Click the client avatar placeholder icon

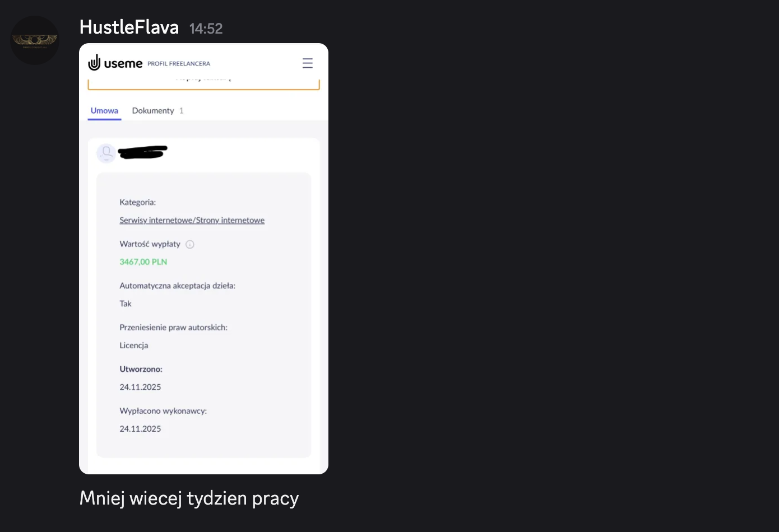106,153
